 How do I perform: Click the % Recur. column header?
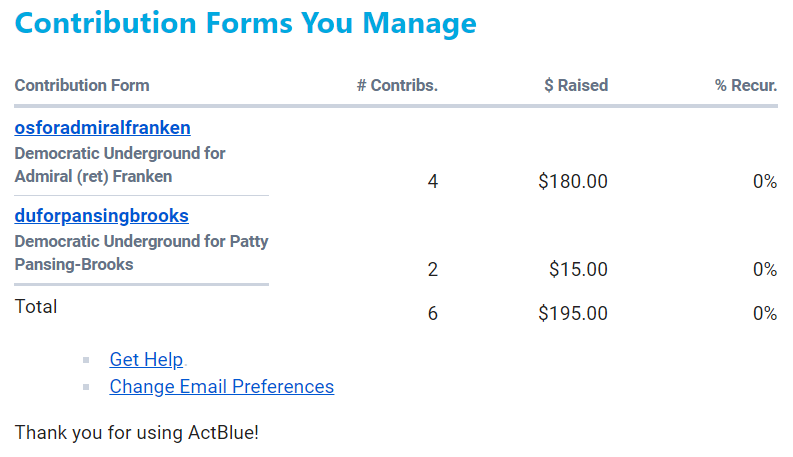[x=746, y=85]
